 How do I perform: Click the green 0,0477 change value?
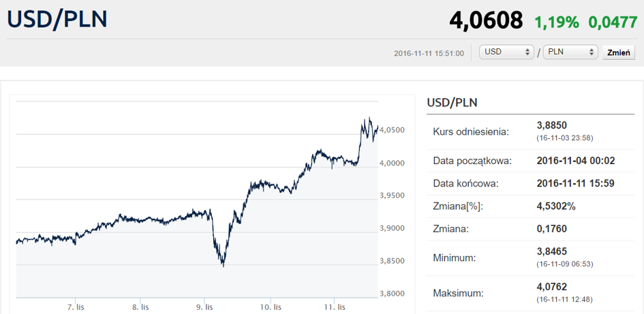613,22
